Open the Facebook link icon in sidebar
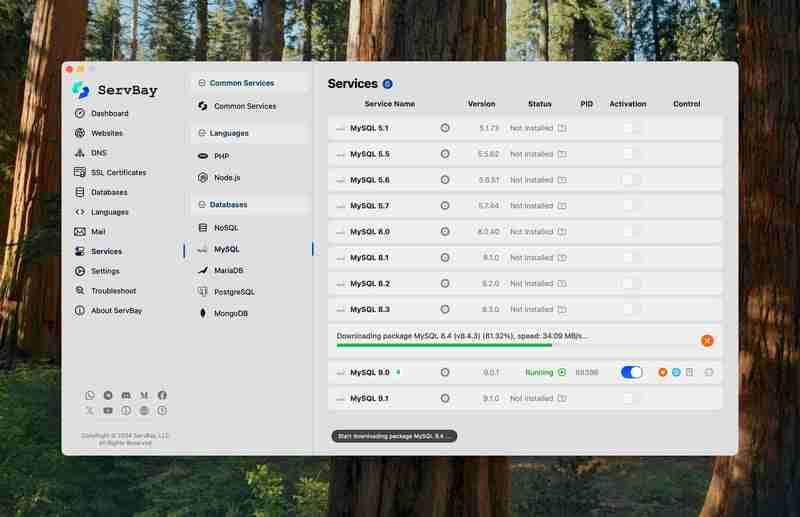This screenshot has height=517, width=800. [162, 396]
